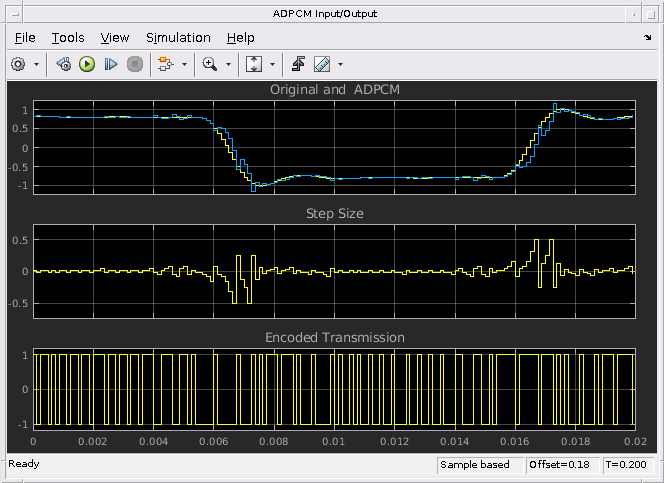Enable Cursor Measurements ruler icon
This screenshot has width=664, height=483.
(322, 64)
